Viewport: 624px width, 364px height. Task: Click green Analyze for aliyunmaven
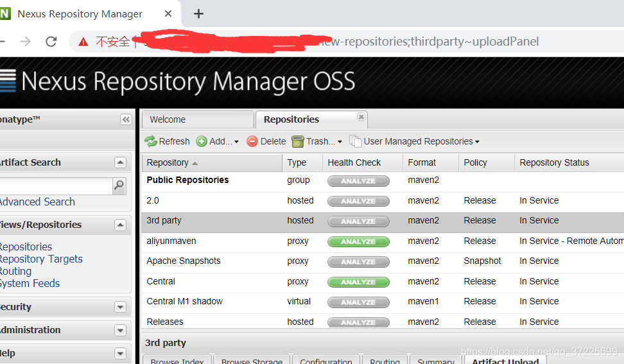click(358, 241)
